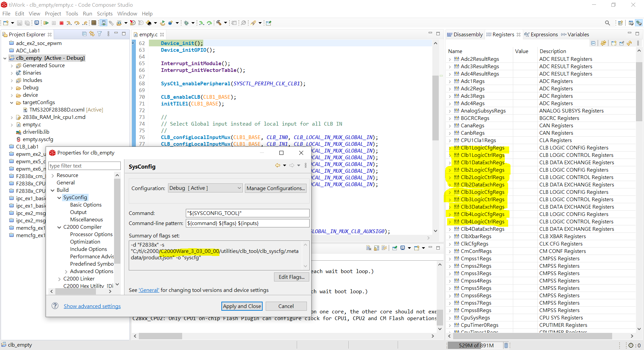Switch to the Expressions tab
Screen dimensions: 644x350
click(541, 34)
